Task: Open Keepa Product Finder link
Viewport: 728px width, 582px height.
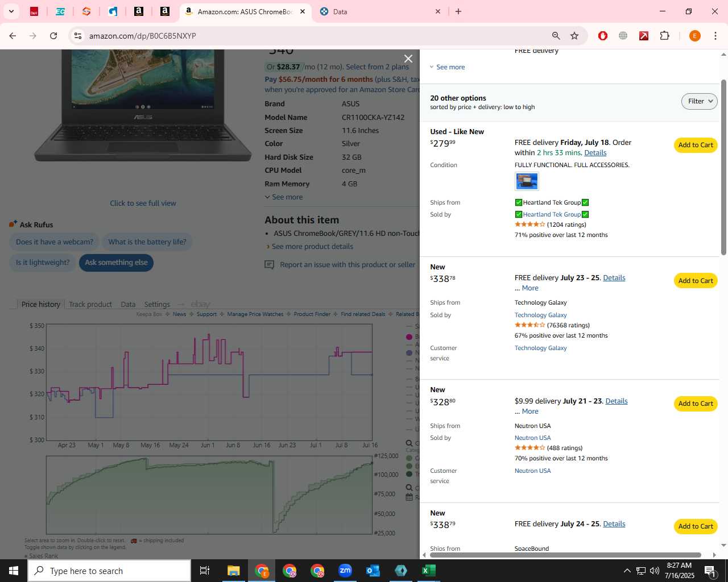Action: [312, 314]
